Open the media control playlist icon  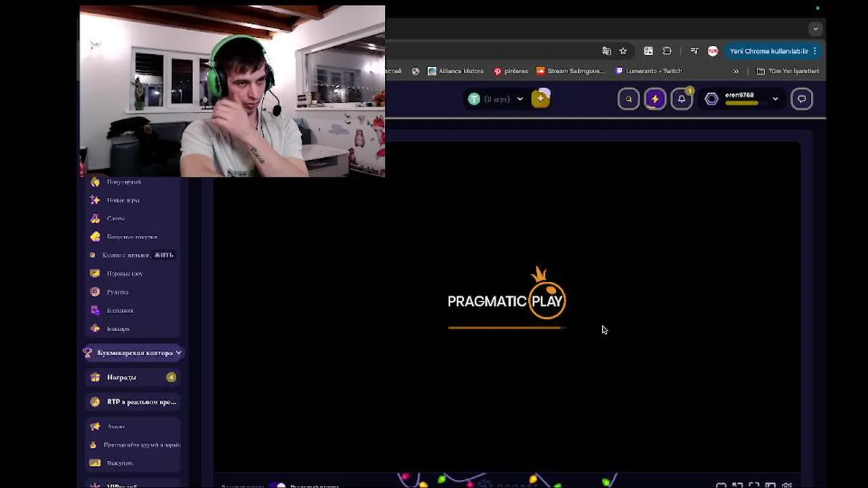pos(694,51)
